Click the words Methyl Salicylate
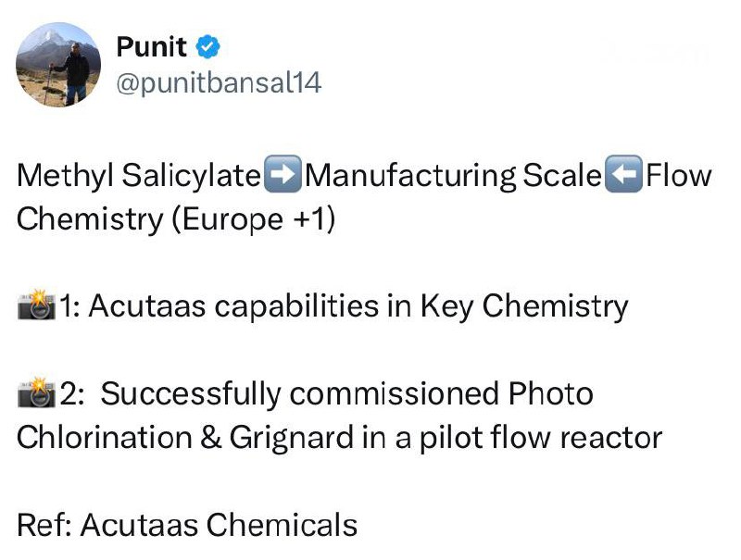 point(139,175)
